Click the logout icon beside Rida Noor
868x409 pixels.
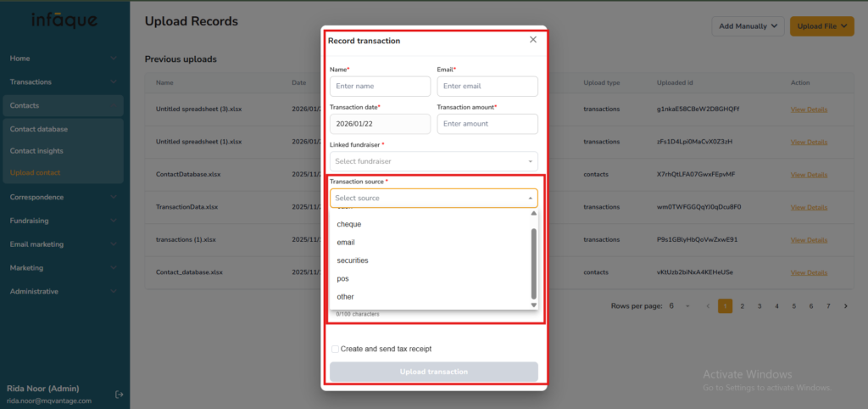[x=120, y=395]
